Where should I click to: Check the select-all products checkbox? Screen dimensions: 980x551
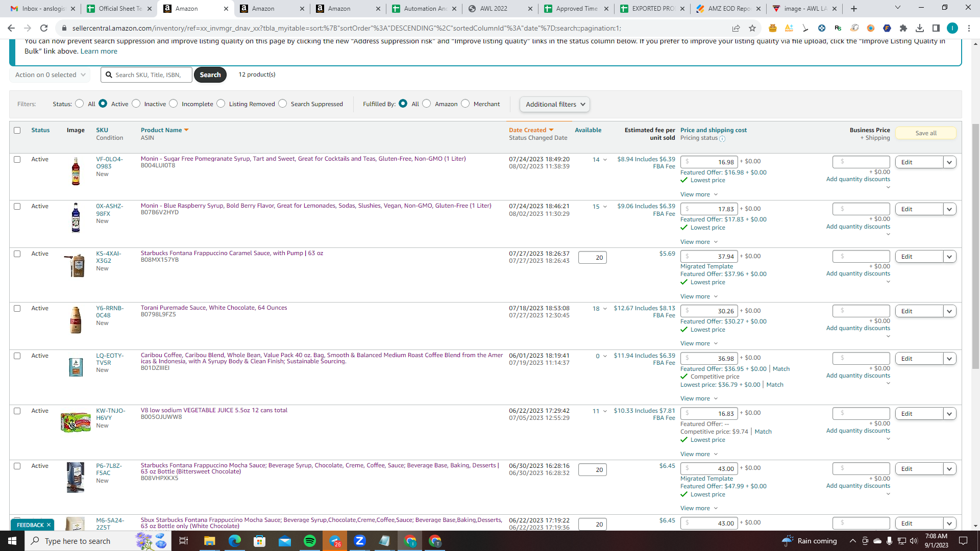(17, 131)
